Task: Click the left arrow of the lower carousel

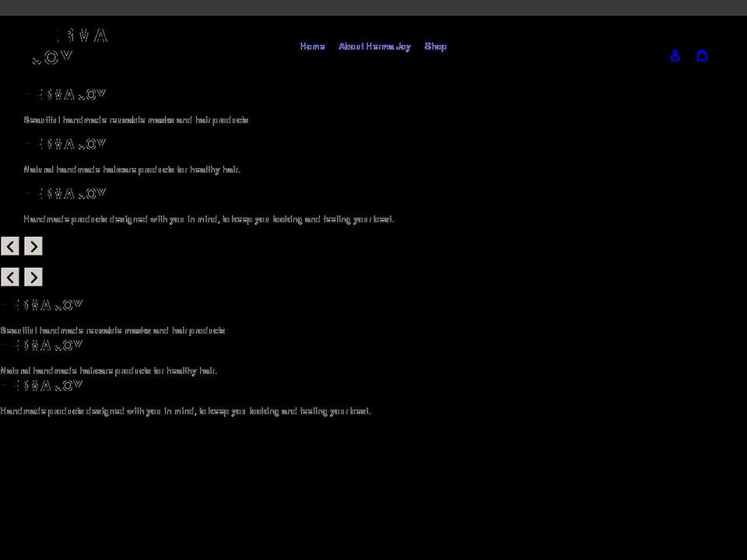Action: [10, 277]
